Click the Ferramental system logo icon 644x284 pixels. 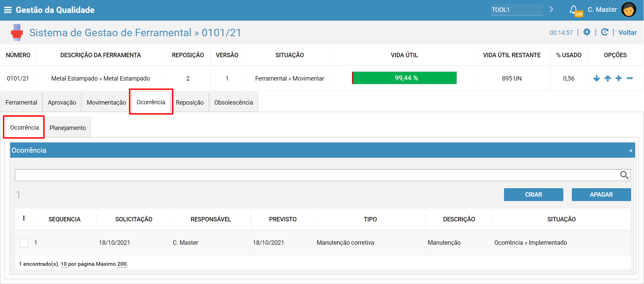pyautogui.click(x=17, y=32)
